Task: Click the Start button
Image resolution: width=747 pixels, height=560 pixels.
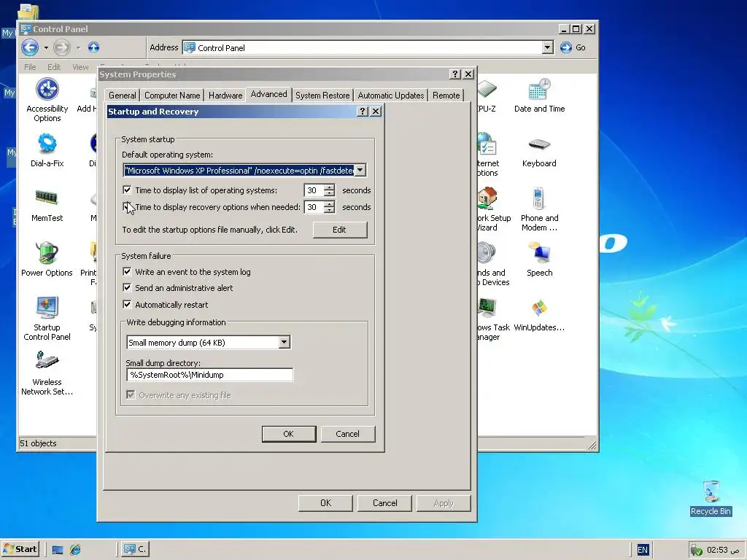Action: point(20,549)
